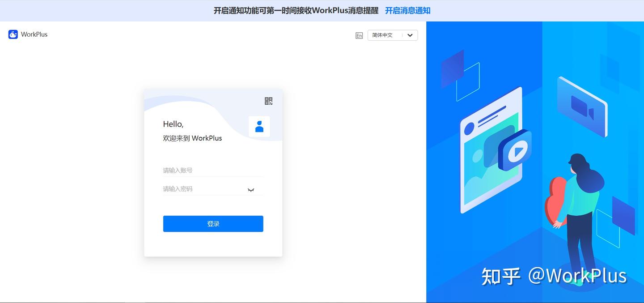The image size is (644, 303).
Task: Choose 简体中文 from the language combo box
Action: [x=382, y=35]
